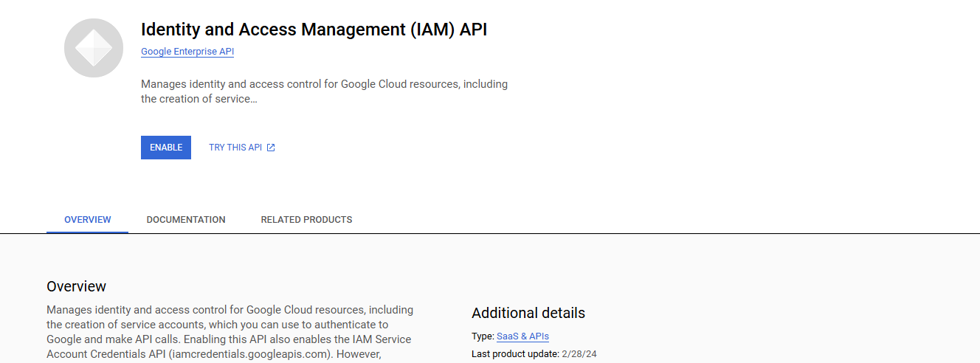Click the Type: label in Additional details
The width and height of the screenshot is (980, 363).
pos(483,336)
